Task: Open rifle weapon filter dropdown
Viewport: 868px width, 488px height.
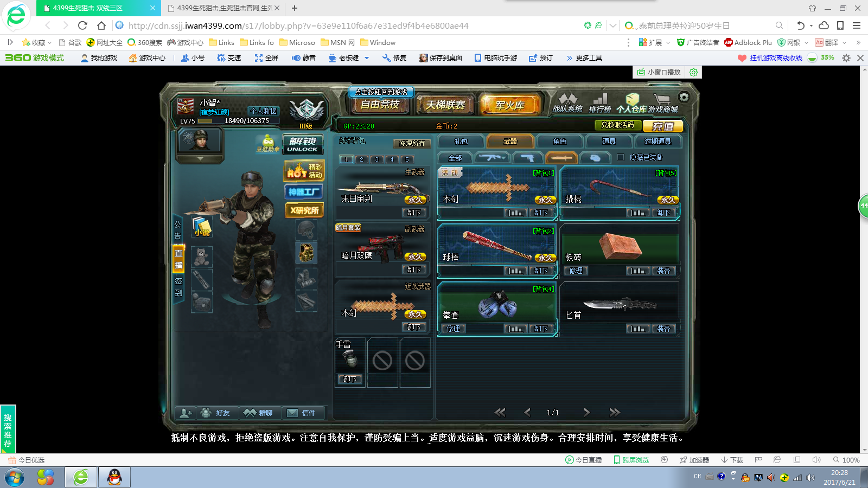Action: pos(493,158)
